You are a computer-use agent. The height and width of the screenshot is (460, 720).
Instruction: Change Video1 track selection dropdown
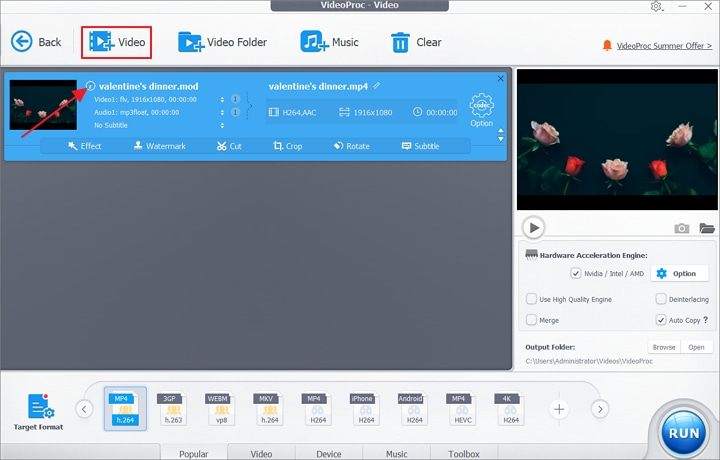click(x=222, y=100)
